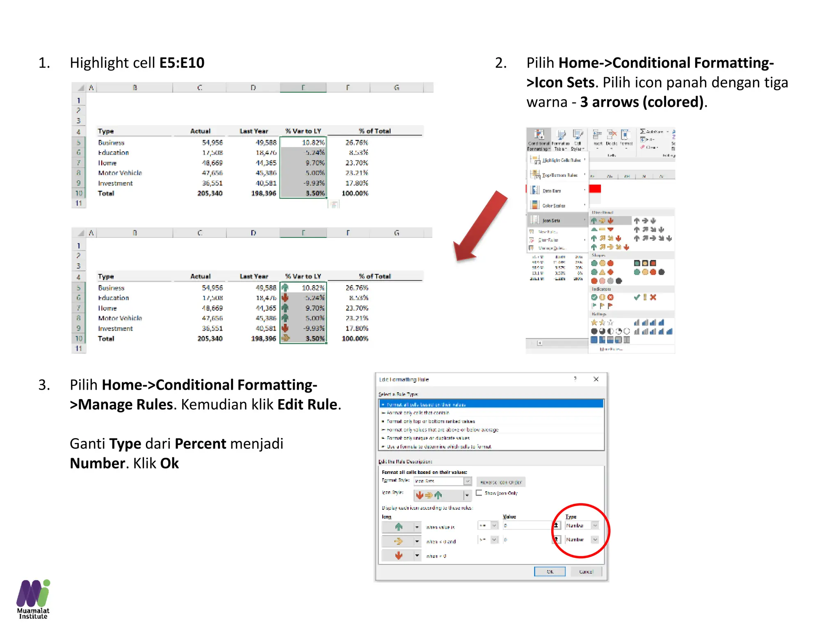This screenshot has height=630, width=840.
Task: Open the Clear Rules submenu
Action: tap(558, 240)
